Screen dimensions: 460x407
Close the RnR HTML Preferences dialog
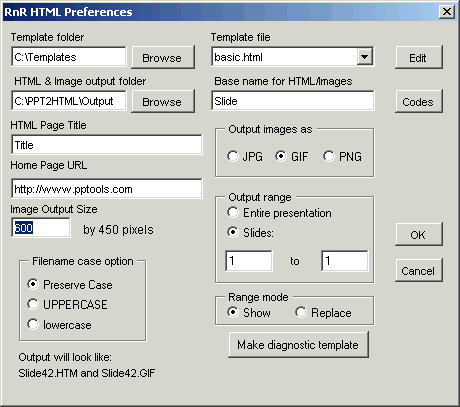click(x=446, y=12)
